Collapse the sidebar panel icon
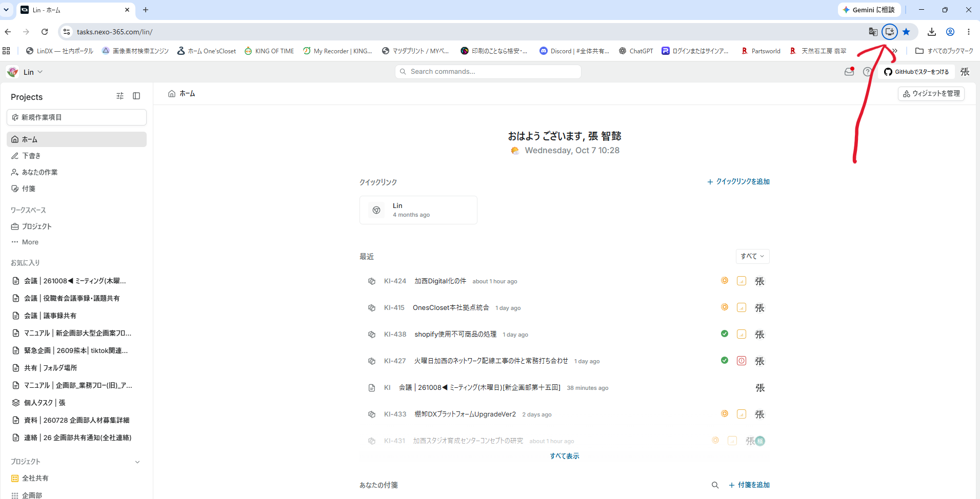The image size is (980, 499). point(136,96)
